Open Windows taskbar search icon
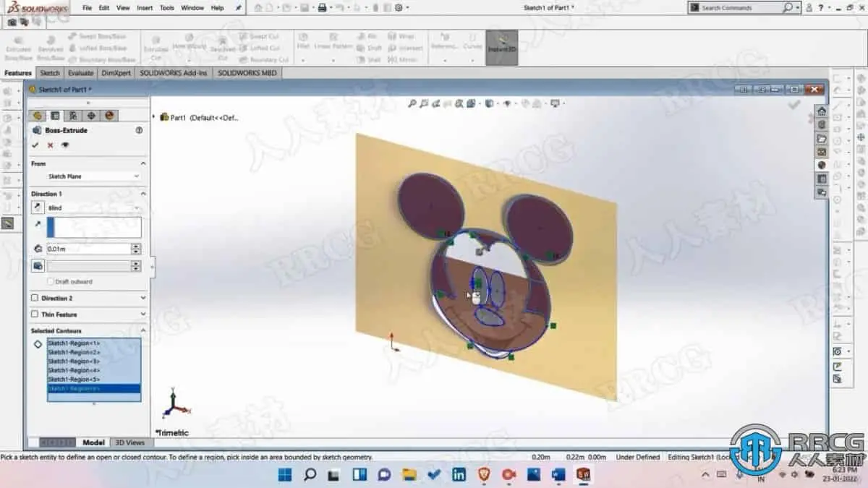The height and width of the screenshot is (488, 868). (310, 475)
